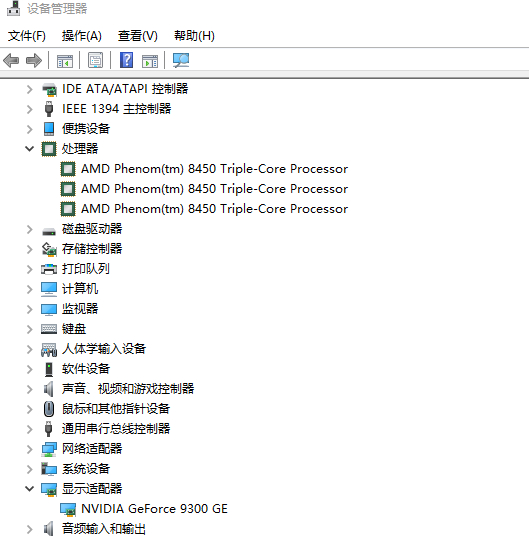The image size is (529, 536).
Task: Open Help via the question mark icon
Action: click(126, 61)
